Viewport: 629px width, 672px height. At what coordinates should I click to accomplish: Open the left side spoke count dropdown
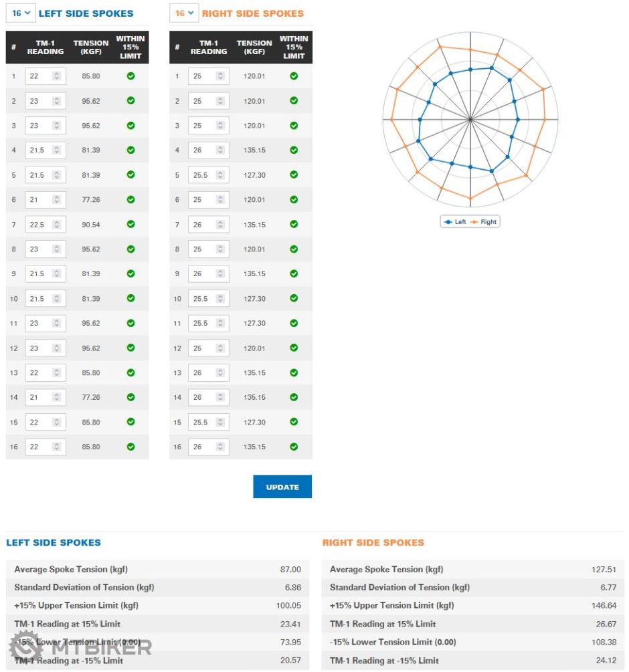point(20,13)
